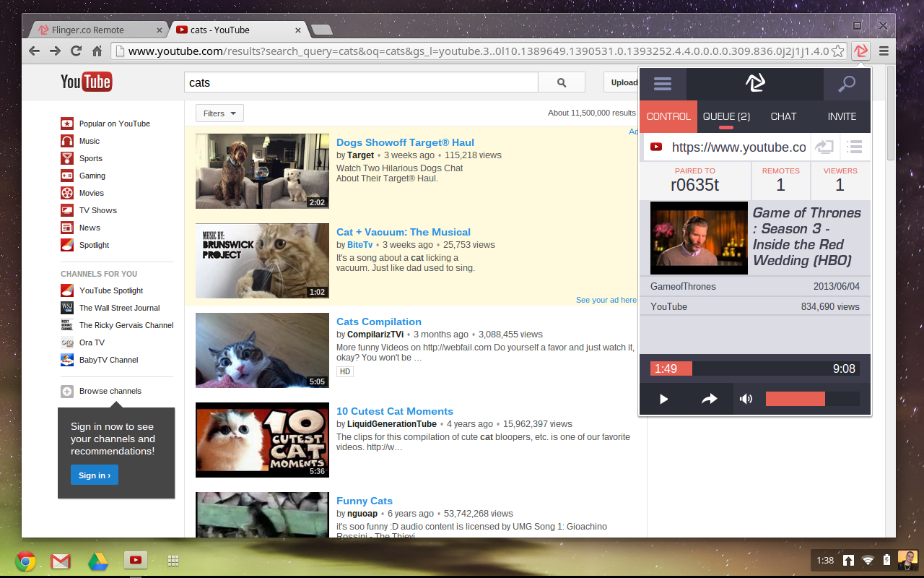
Task: Click the YouTube icon beside the URL field
Action: 656,147
